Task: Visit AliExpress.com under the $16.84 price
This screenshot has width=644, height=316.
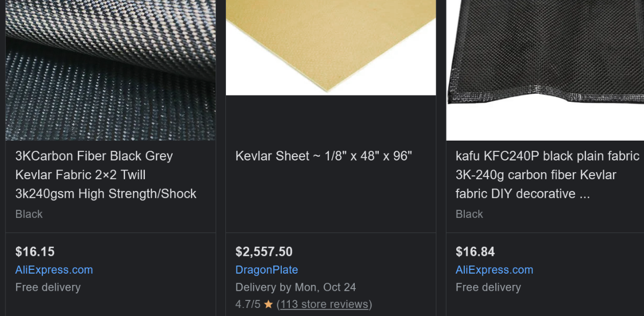Action: click(x=494, y=270)
